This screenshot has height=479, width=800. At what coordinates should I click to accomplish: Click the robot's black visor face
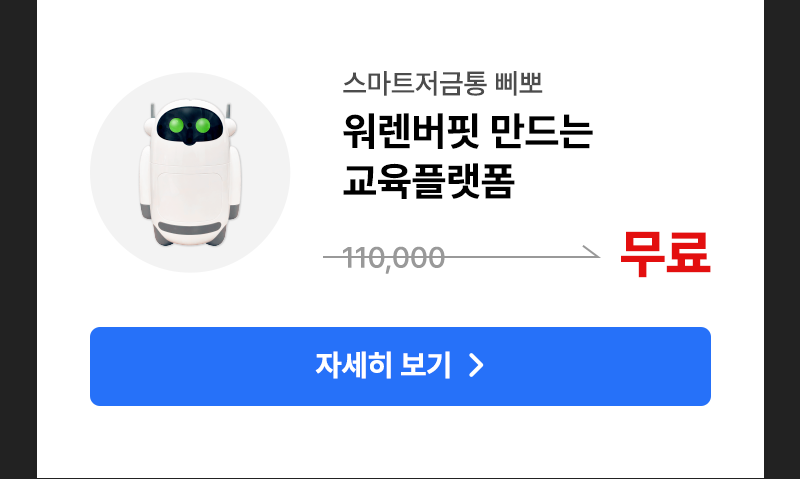[190, 125]
